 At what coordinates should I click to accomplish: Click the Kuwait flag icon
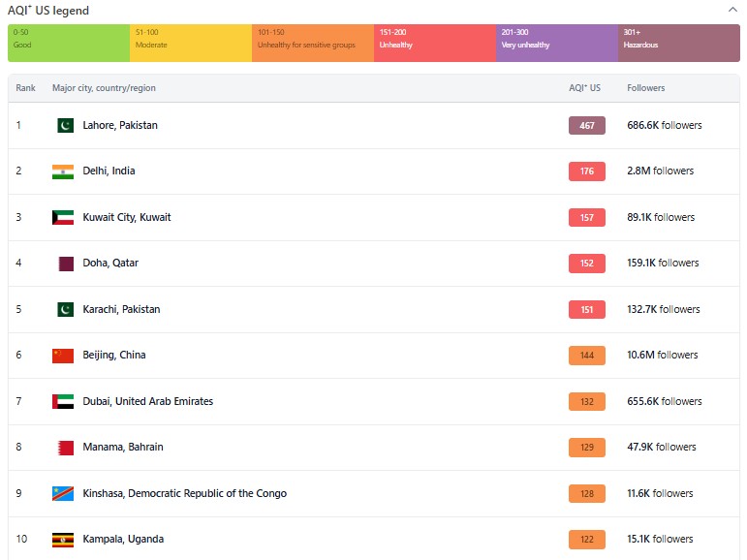click(x=63, y=217)
